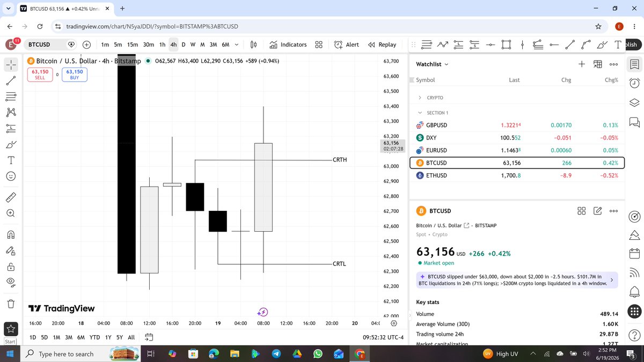This screenshot has width=644, height=362.
Task: Toggle stay in drawing mode
Action: point(12,250)
